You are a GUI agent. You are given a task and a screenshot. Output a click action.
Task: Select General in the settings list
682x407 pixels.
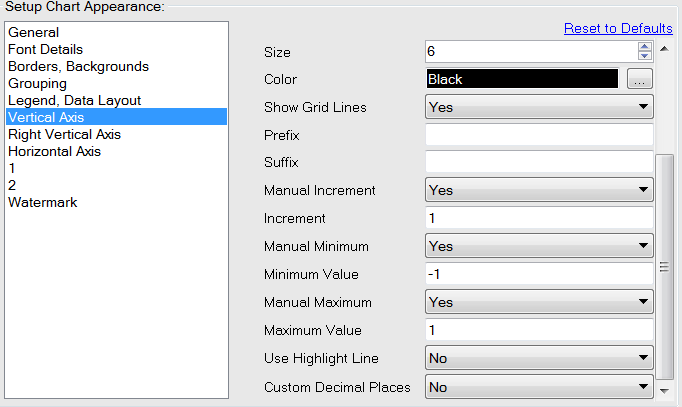tap(33, 32)
